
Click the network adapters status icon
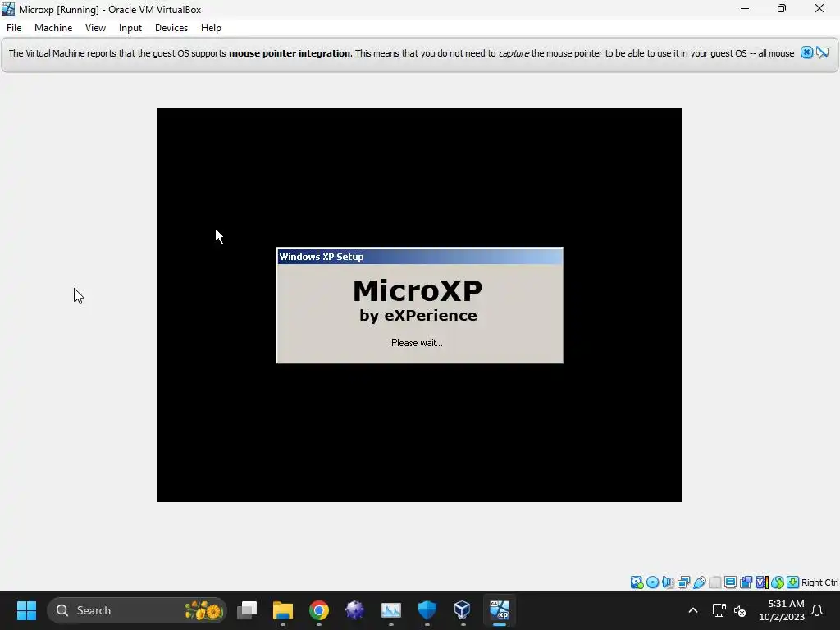(x=683, y=582)
